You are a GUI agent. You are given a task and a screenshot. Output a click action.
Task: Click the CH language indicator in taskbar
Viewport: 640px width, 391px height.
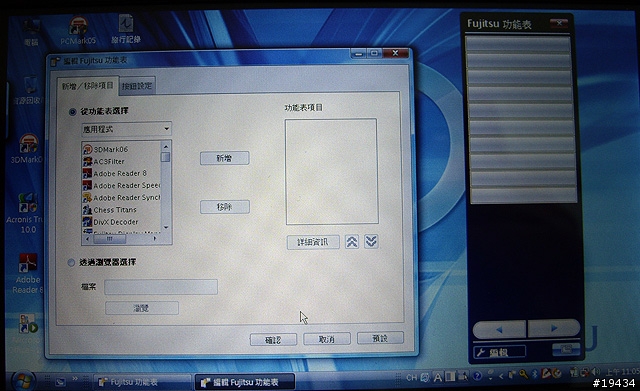coord(411,378)
